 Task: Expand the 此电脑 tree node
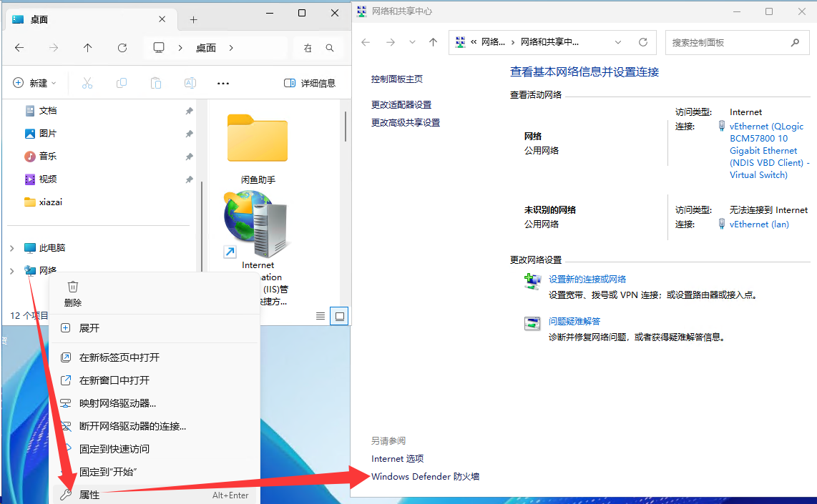click(x=11, y=248)
